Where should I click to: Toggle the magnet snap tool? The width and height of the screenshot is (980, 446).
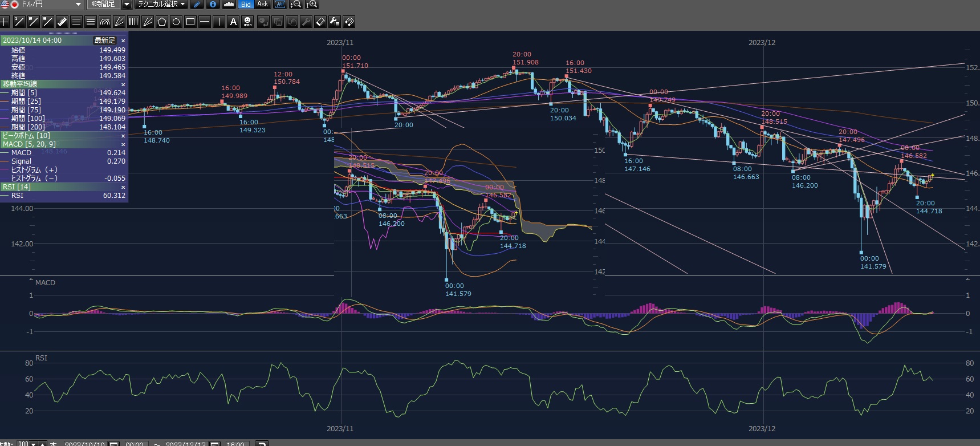tap(349, 22)
